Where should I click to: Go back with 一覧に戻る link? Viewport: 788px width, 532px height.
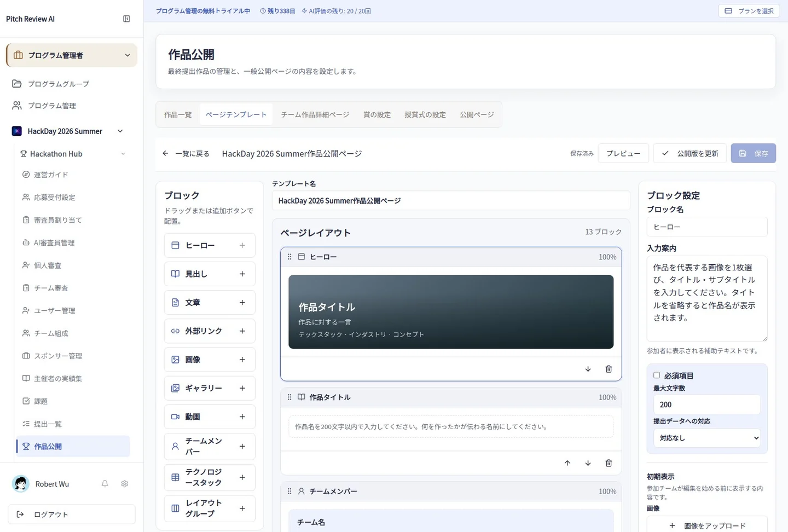[x=186, y=154]
